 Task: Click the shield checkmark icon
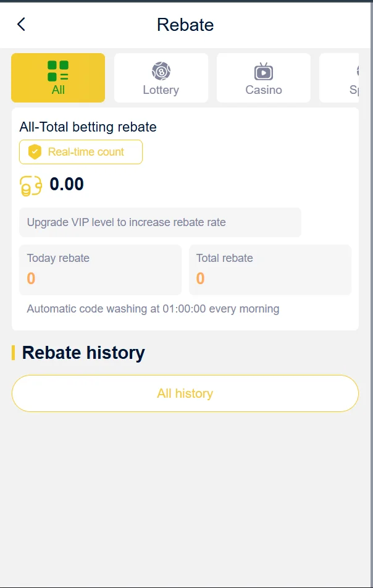tap(35, 152)
